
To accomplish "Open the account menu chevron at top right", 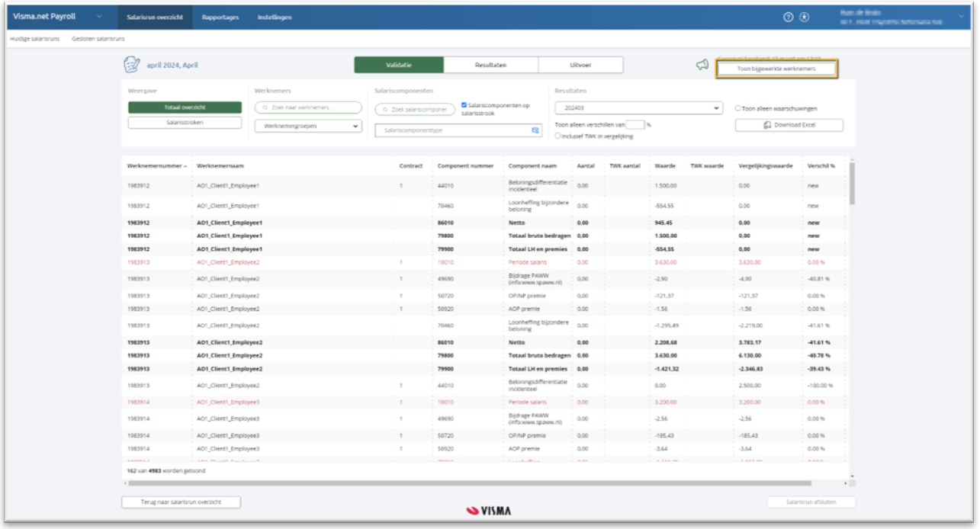I will click(959, 16).
